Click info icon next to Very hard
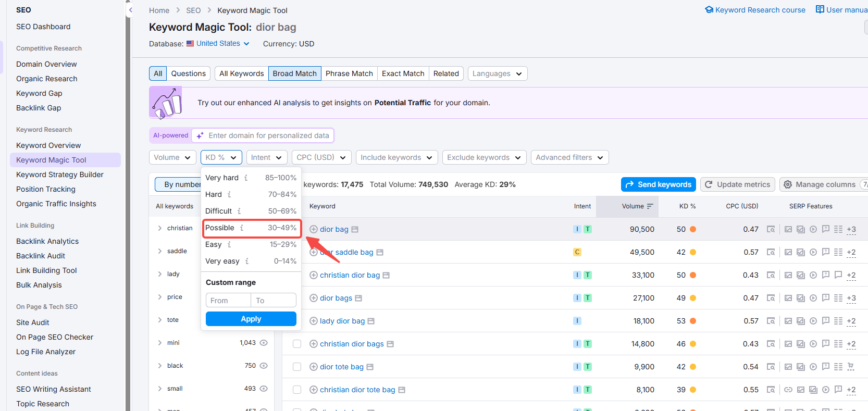868x411 pixels. [x=246, y=178]
